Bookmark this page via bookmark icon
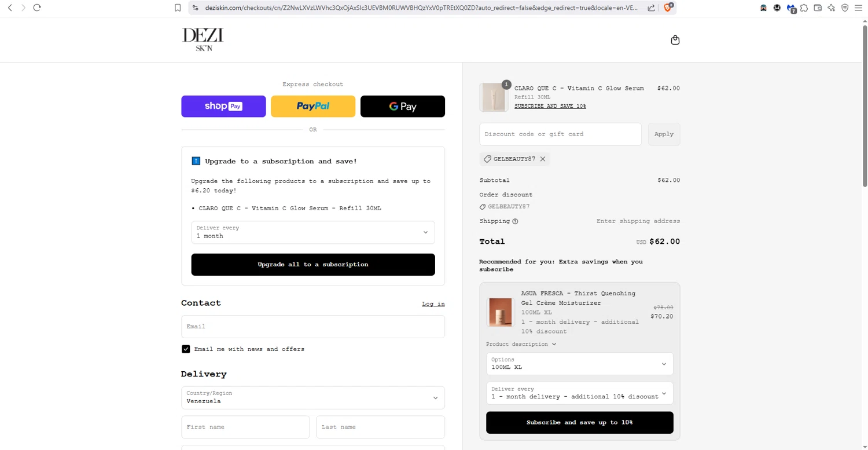 (178, 8)
